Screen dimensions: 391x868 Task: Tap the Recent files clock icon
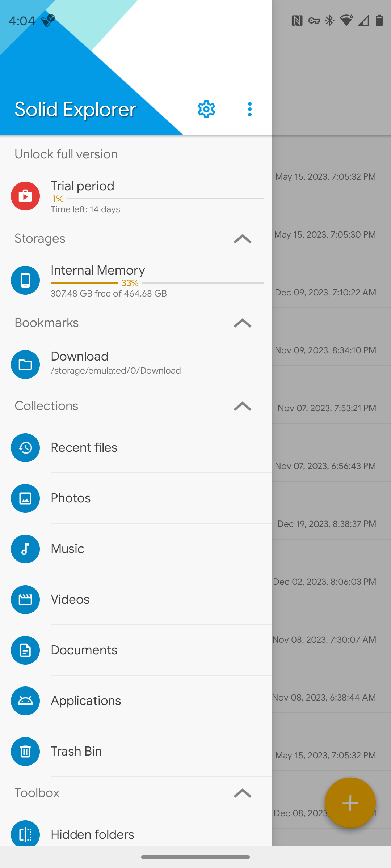(x=25, y=448)
